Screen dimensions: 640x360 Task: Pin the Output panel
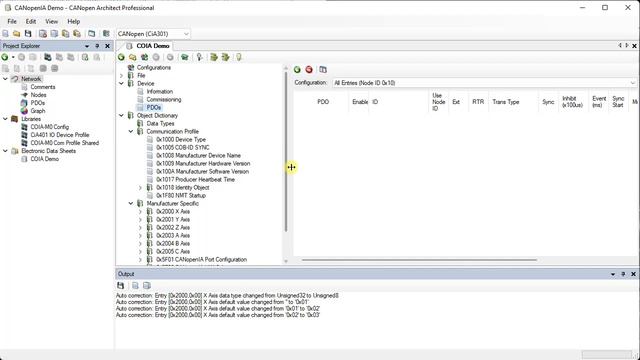coord(623,274)
